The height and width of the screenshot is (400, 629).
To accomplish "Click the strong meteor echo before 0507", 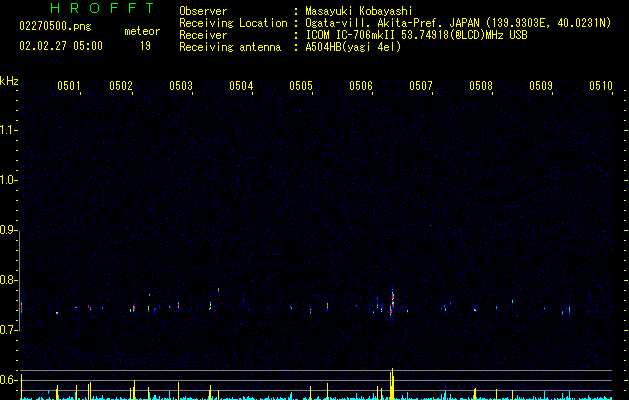I will click(392, 304).
